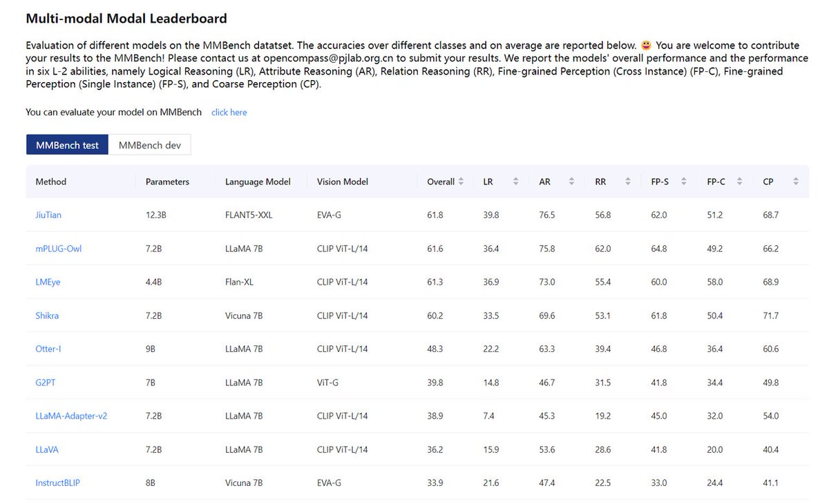Click the Otter-I link
The image size is (829, 504).
tap(48, 349)
